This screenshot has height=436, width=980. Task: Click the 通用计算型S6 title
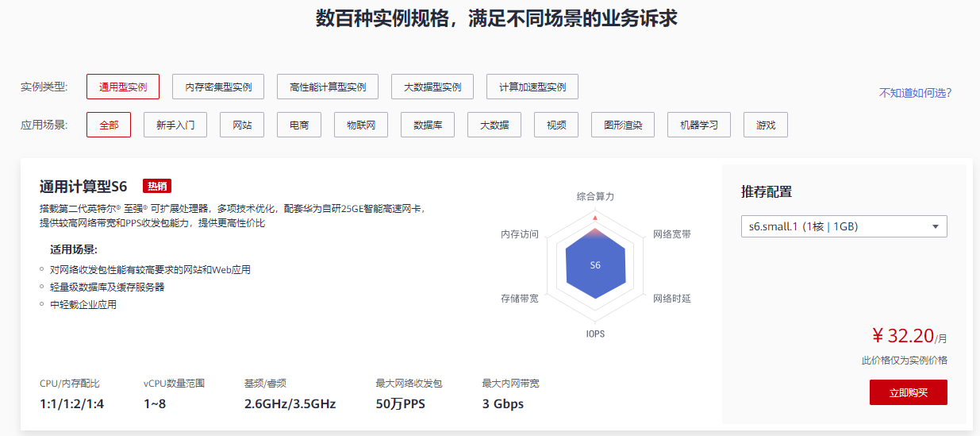point(83,187)
